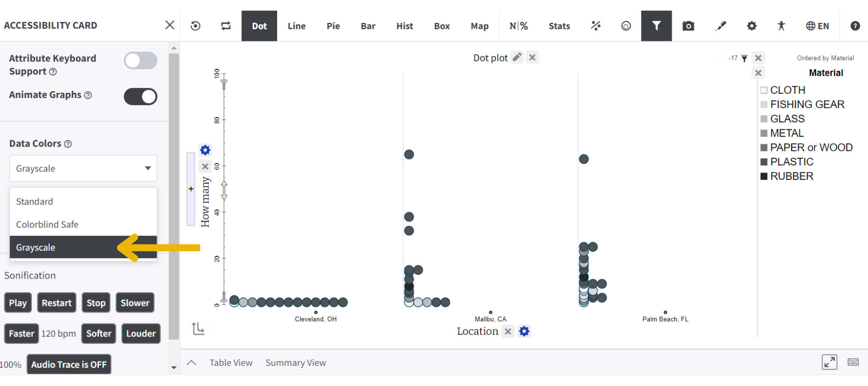The image size is (868, 386).
Task: Click the PLASTIC legend color swatch
Action: 764,162
